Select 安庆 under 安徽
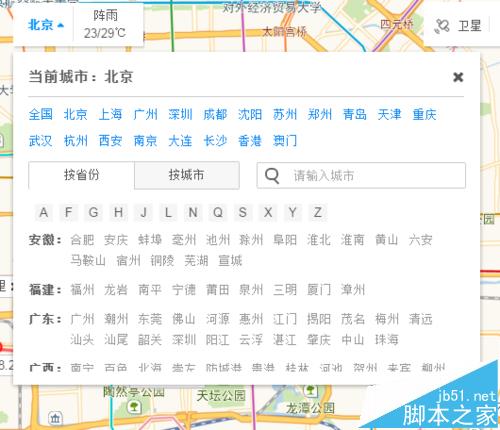 coord(116,240)
